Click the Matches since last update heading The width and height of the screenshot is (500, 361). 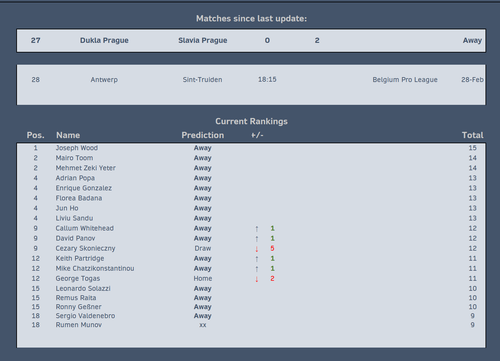click(251, 19)
